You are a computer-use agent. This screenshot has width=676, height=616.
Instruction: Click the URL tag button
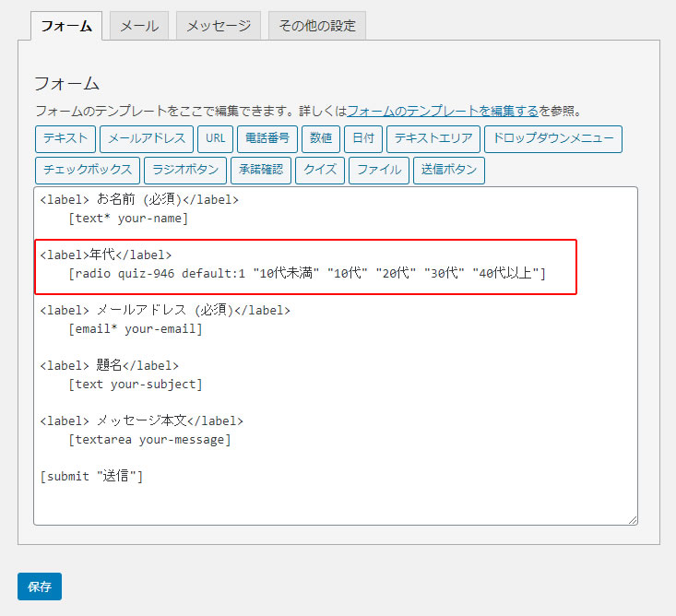pos(215,139)
